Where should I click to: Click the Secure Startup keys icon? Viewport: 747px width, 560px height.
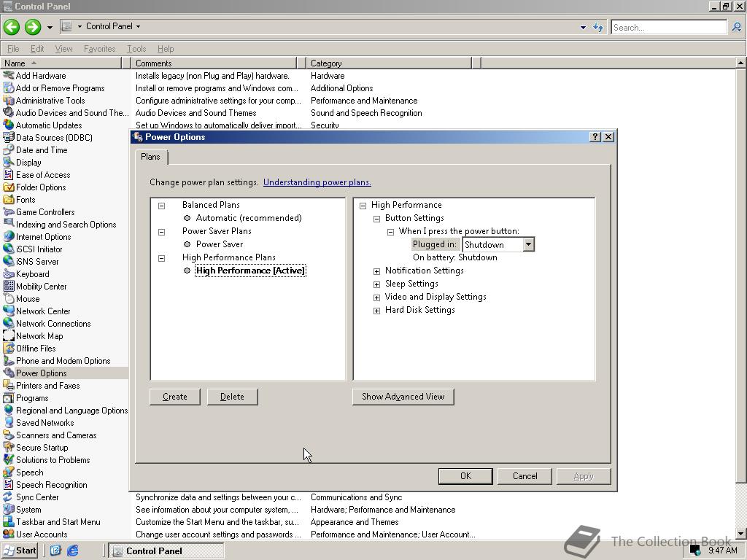(x=8, y=447)
